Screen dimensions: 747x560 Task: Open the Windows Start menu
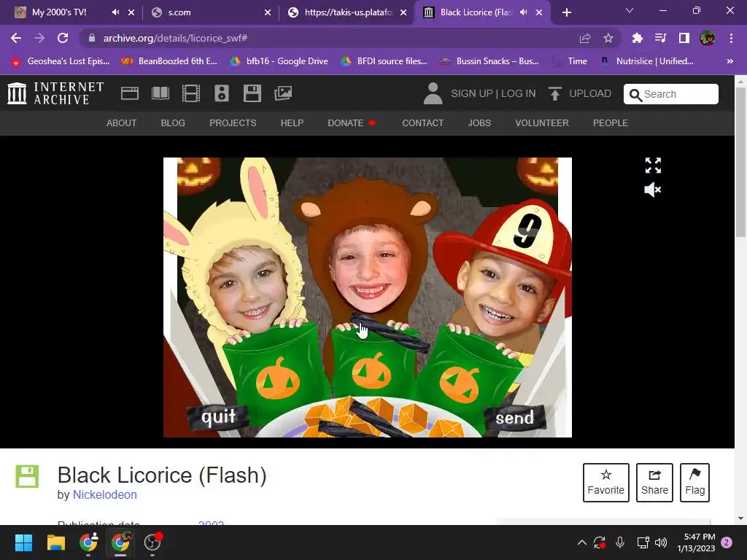(x=23, y=542)
